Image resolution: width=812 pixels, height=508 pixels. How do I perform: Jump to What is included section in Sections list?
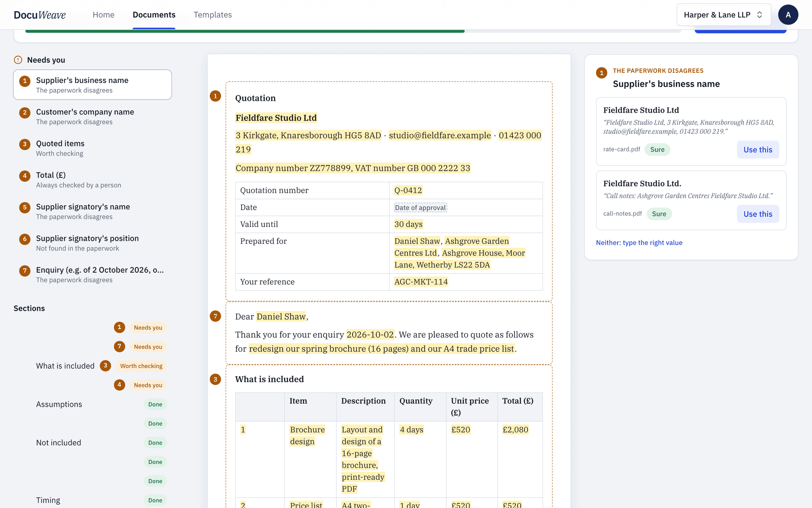coord(65,366)
